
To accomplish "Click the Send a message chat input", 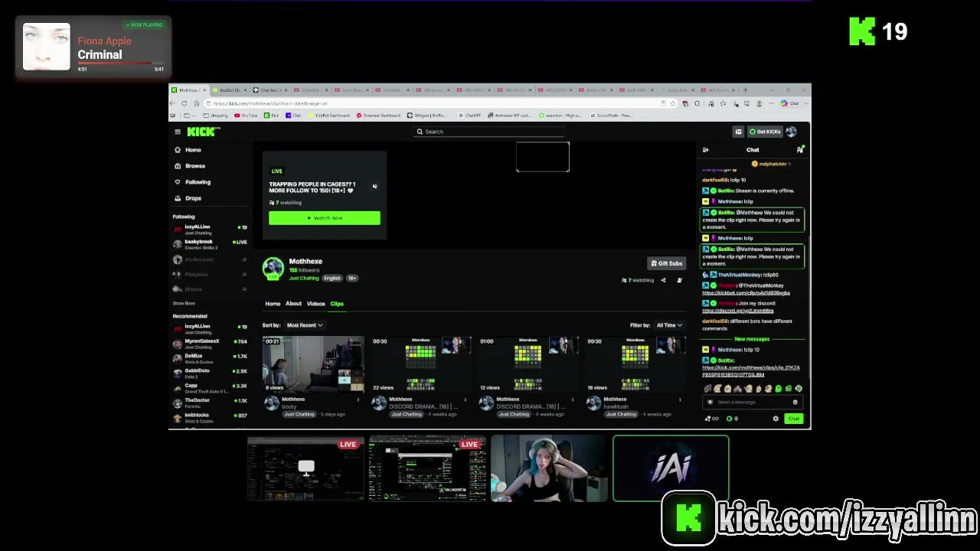I will pos(753,402).
